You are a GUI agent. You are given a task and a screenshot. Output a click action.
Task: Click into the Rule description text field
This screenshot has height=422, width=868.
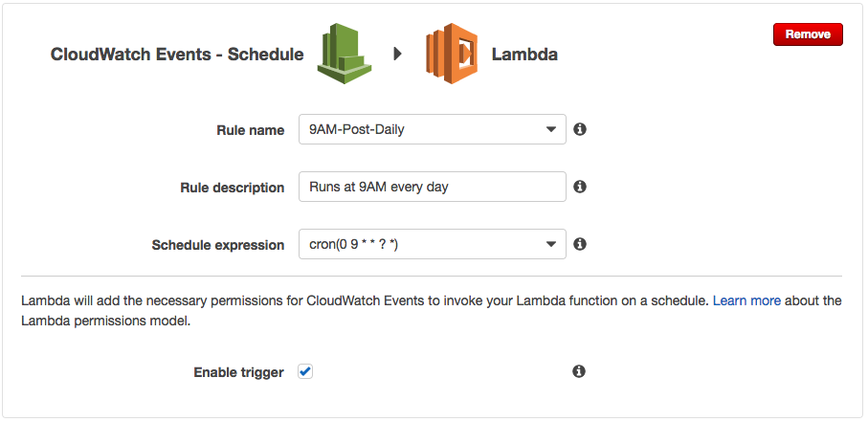click(x=432, y=187)
